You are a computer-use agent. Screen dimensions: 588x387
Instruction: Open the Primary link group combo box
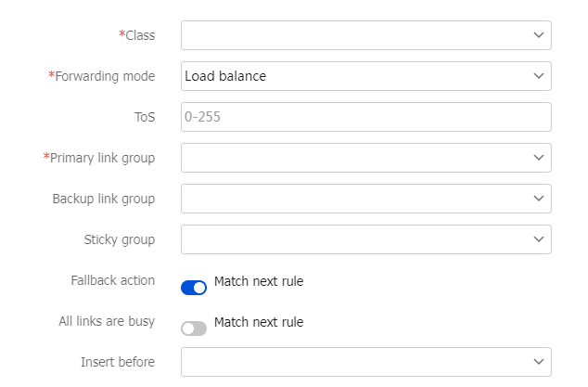tap(352, 158)
